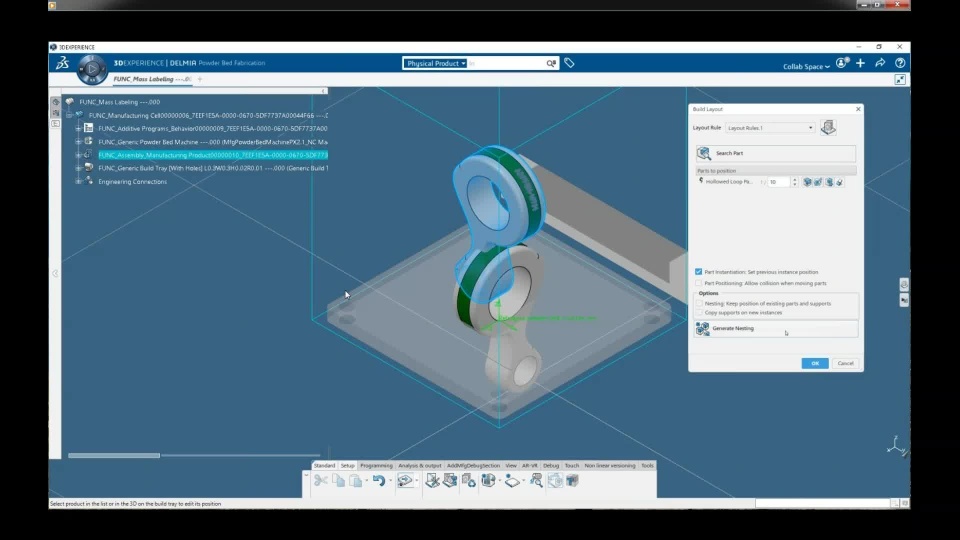This screenshot has width=960, height=540.
Task: Collapse the FUNC_Manufacturing Cell tree node
Action: tap(69, 115)
